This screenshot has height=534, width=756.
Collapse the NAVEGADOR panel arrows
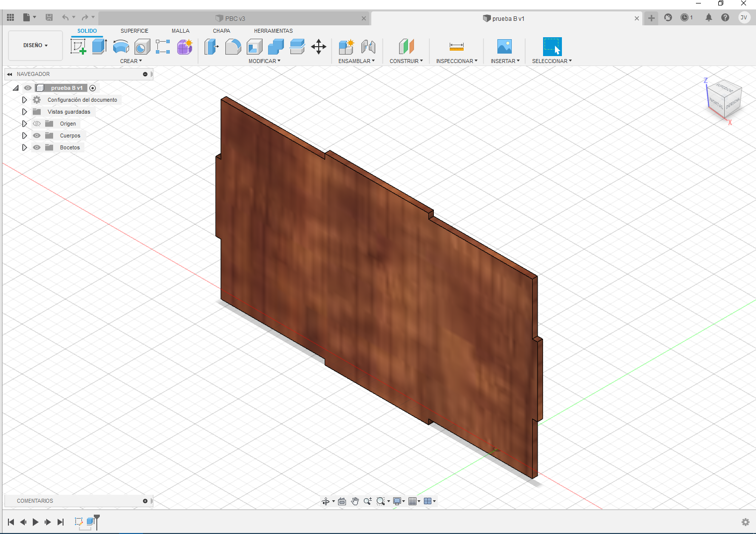coord(9,74)
